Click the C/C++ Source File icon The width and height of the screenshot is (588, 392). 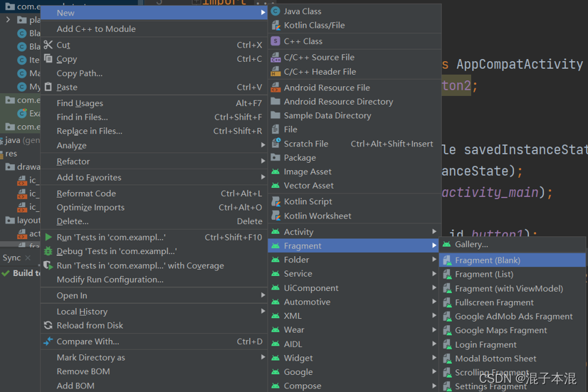275,58
